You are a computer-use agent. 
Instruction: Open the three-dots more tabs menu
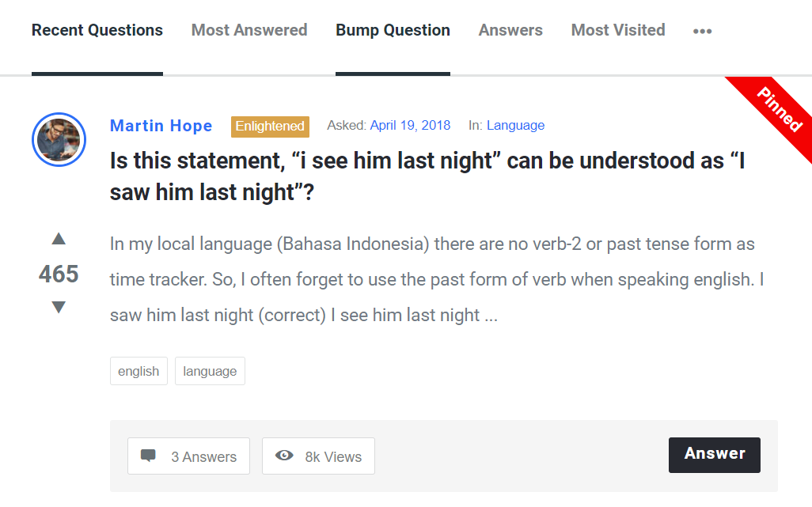point(702,31)
